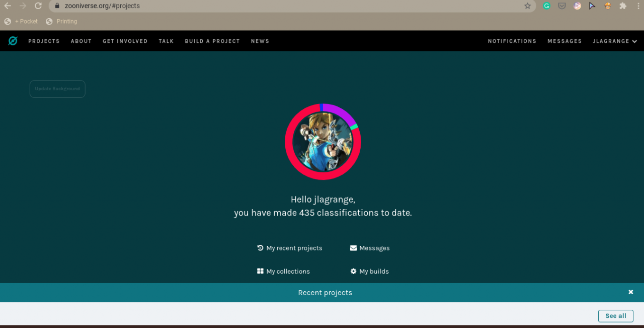Open My collections link
This screenshot has height=328, width=644.
(283, 271)
